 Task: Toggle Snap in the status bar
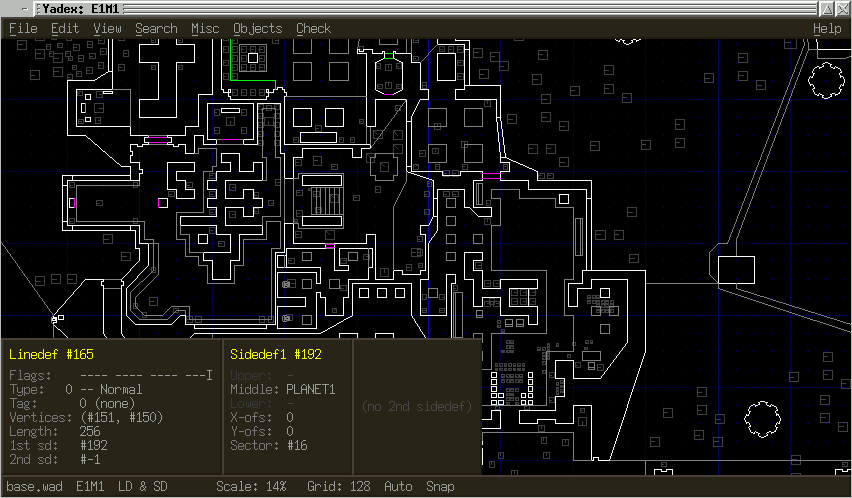[440, 487]
